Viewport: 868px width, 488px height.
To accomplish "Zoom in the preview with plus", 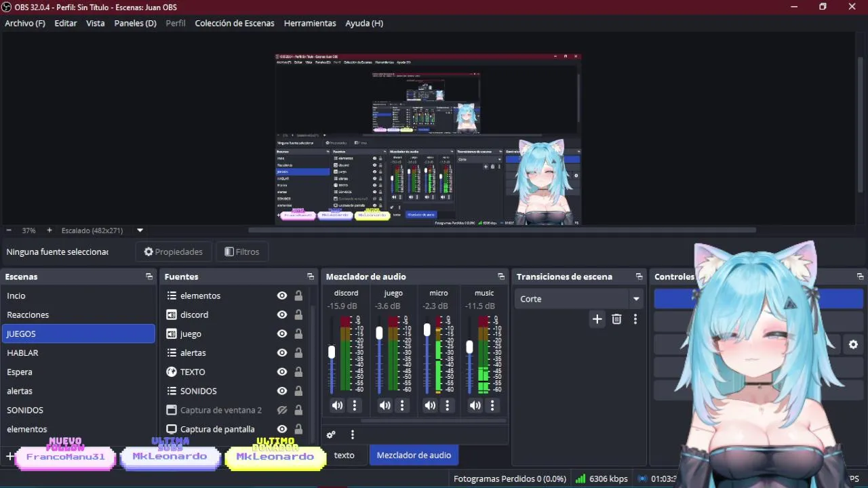I will point(49,230).
